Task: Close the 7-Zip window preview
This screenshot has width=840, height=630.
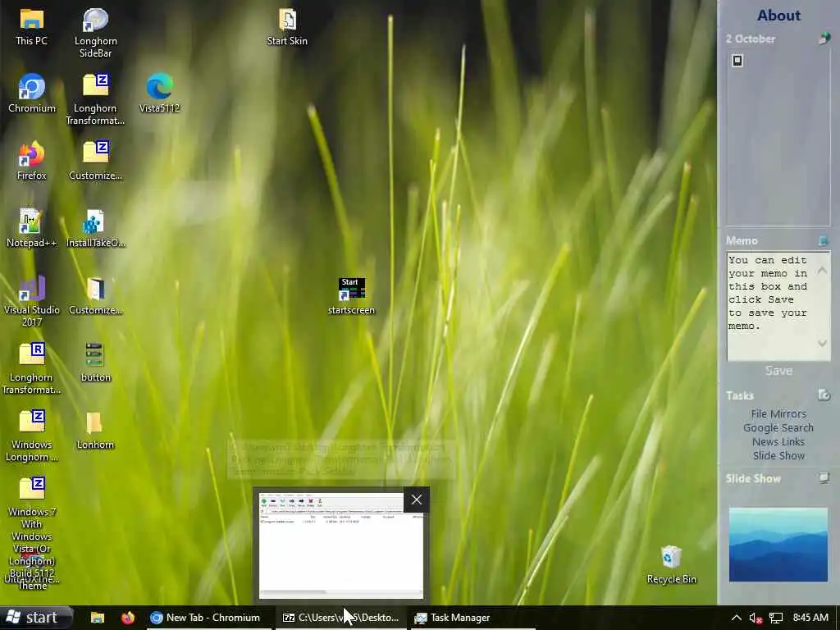Action: 416,500
